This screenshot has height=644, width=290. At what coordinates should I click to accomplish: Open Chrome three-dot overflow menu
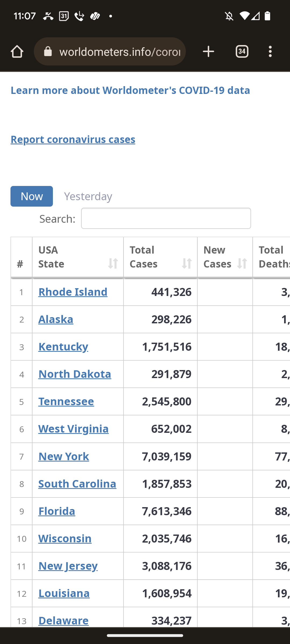pos(270,52)
